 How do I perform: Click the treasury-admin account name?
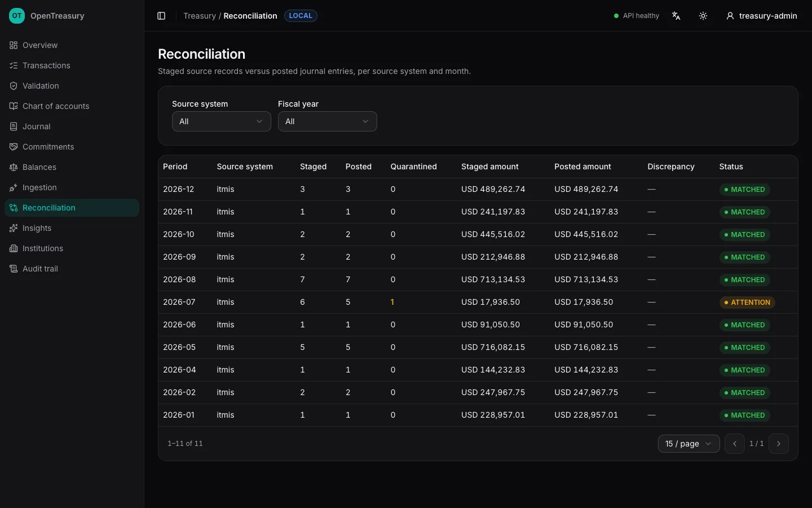(768, 16)
